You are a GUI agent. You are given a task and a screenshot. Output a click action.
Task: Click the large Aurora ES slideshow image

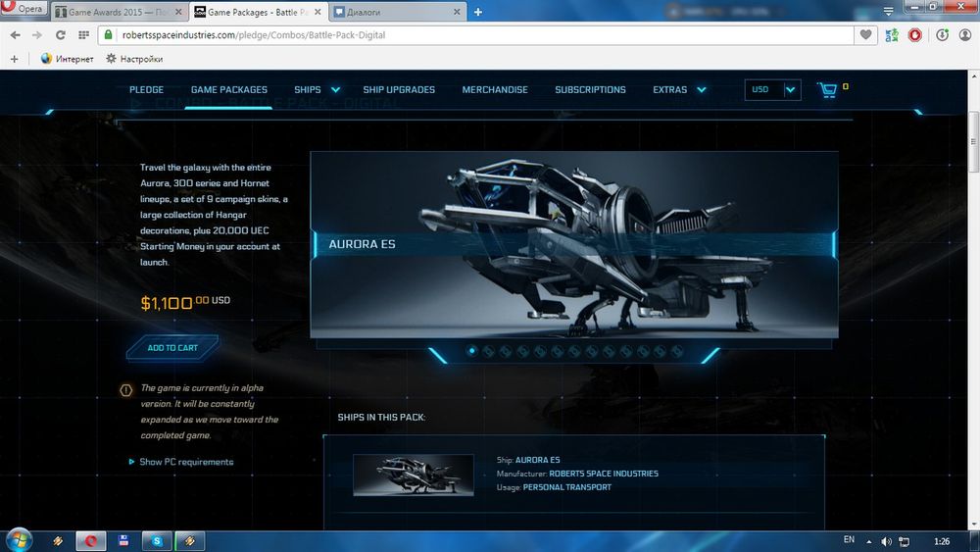pos(574,244)
